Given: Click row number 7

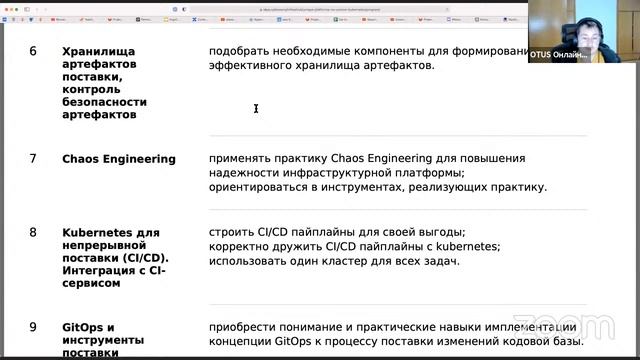Looking at the screenshot, I should [33, 159].
